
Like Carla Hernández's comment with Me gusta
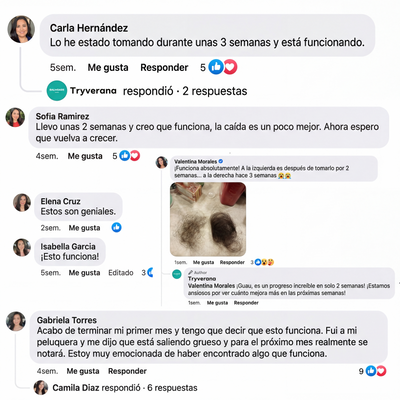pyautogui.click(x=108, y=68)
